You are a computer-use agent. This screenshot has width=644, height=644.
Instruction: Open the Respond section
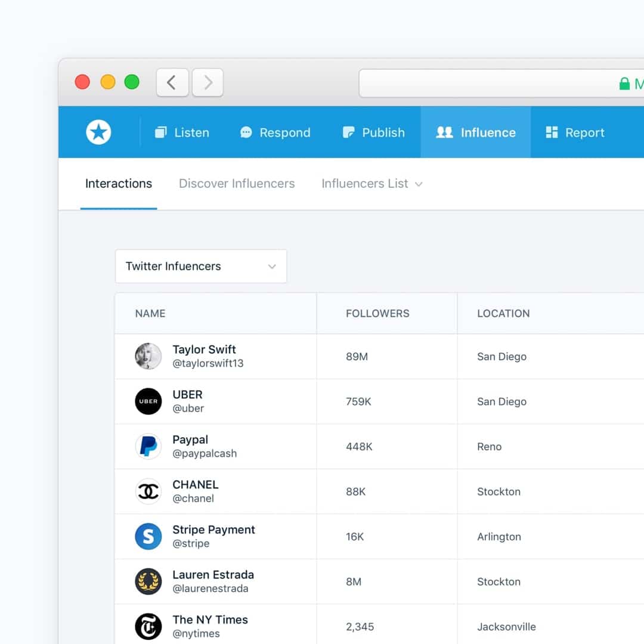275,132
